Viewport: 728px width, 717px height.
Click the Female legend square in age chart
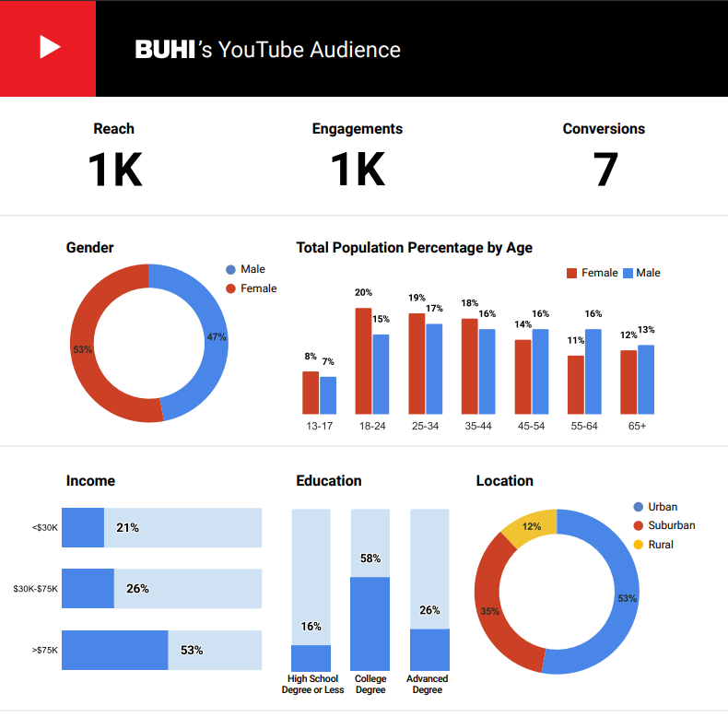[x=571, y=273]
